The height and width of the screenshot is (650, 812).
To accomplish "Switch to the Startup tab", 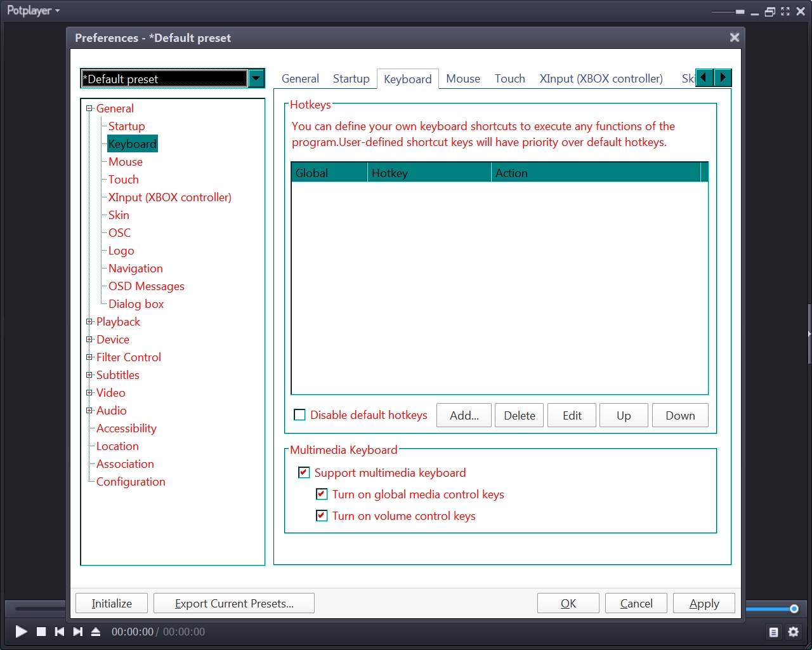I will click(351, 79).
